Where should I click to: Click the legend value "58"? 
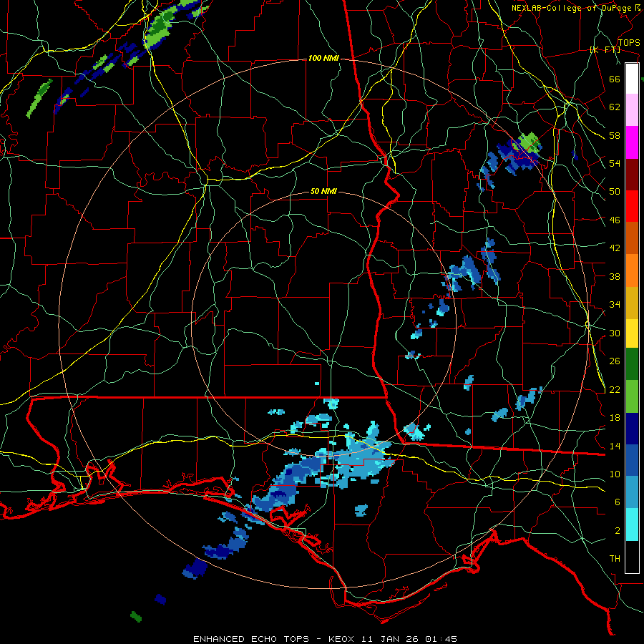click(x=615, y=135)
